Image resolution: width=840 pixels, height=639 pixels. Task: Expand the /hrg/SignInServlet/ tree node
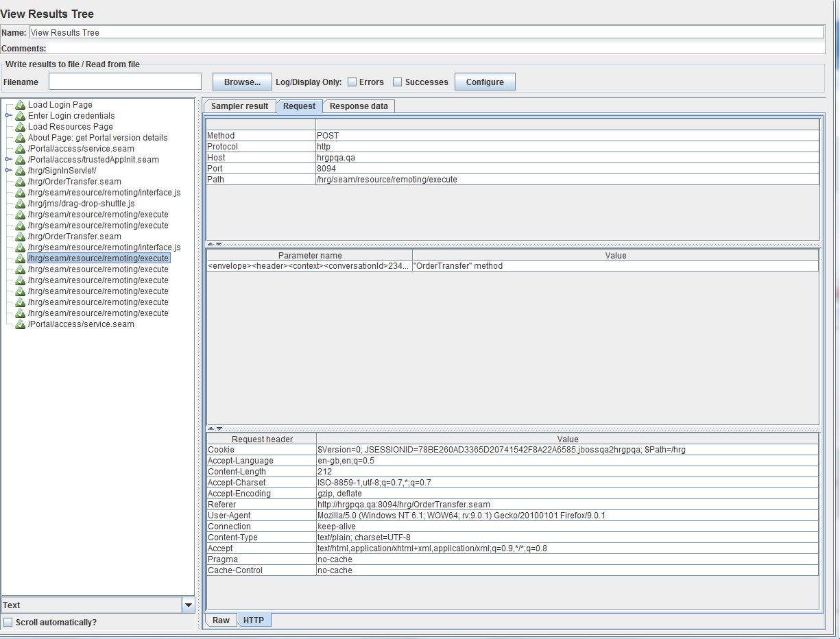(8, 171)
